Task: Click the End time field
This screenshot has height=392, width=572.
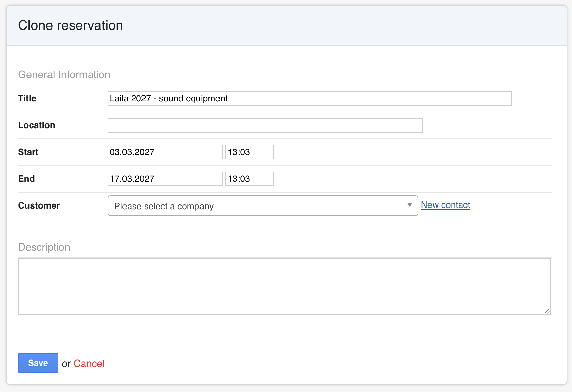Action: click(x=249, y=179)
